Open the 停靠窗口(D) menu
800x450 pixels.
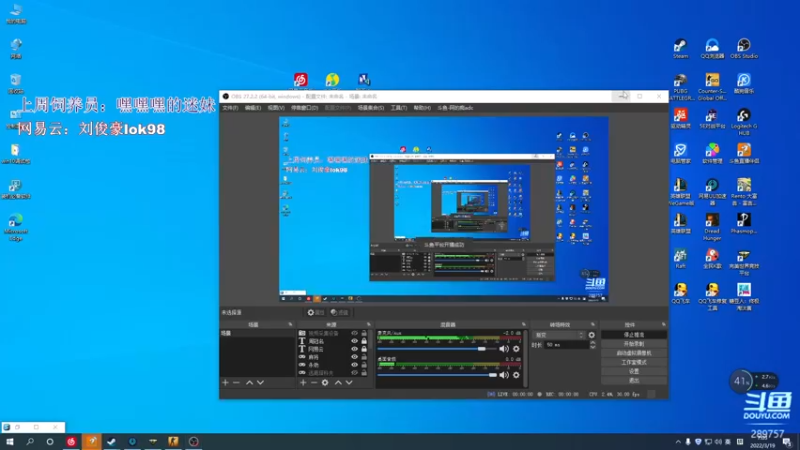[305, 108]
